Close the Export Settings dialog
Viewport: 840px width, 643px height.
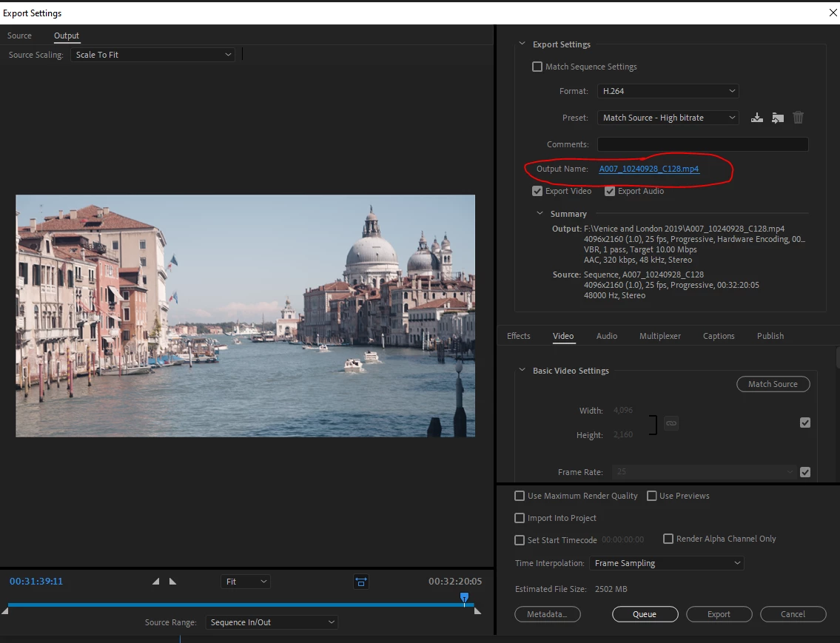click(x=833, y=13)
